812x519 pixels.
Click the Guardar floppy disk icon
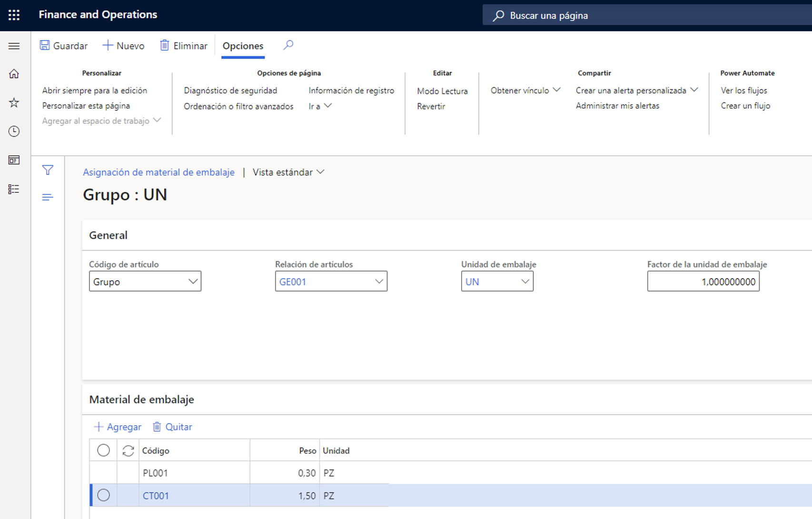pyautogui.click(x=45, y=45)
